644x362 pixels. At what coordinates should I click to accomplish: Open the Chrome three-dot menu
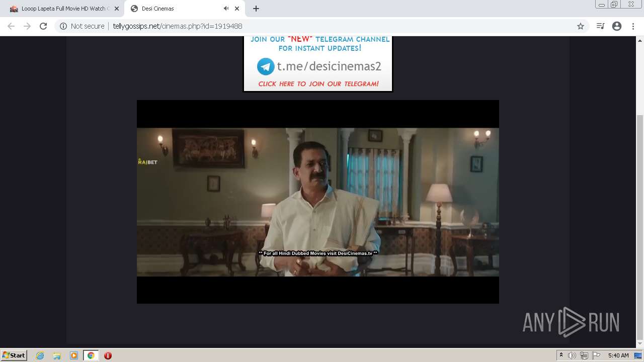tap(633, 26)
